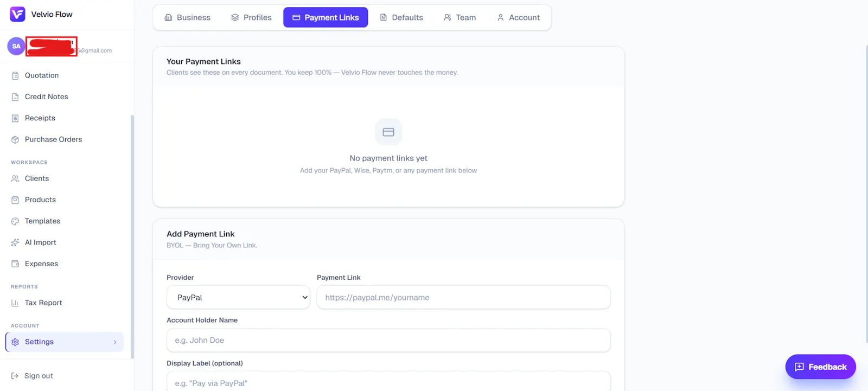Launch AI Import
The width and height of the screenshot is (868, 391).
(x=65, y=242)
